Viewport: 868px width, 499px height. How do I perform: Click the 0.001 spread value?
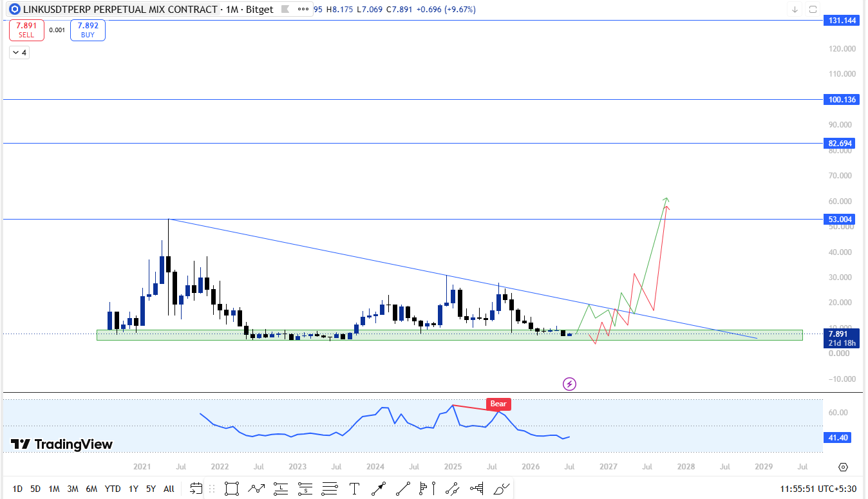[x=57, y=30]
